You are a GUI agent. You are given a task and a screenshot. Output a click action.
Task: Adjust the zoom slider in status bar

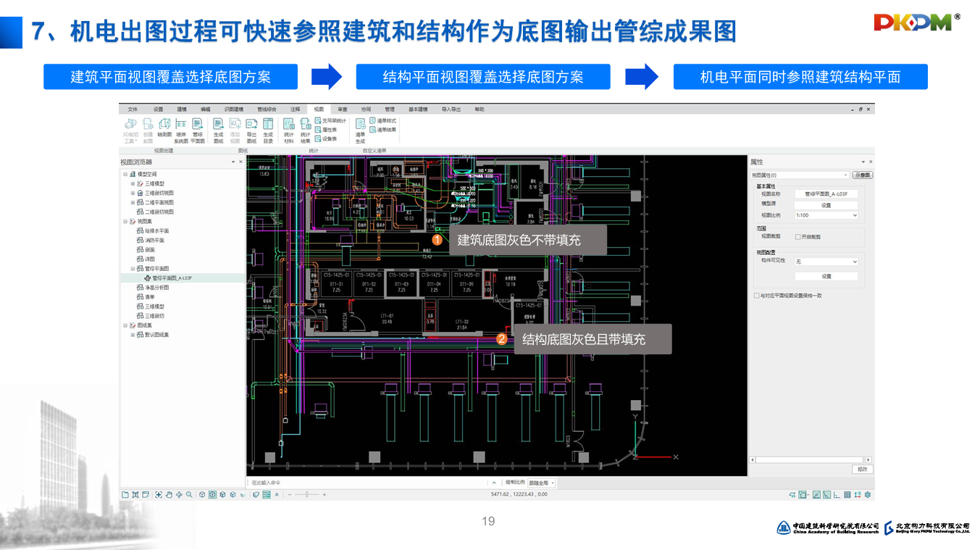point(306,495)
